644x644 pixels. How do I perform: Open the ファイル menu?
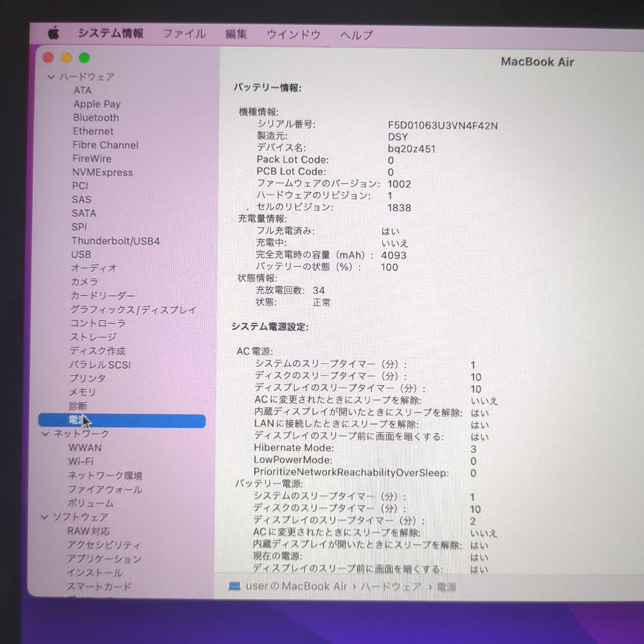[x=184, y=34]
